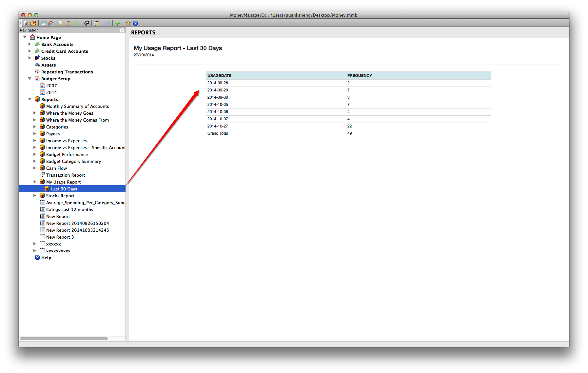Viewport: 588px width, 373px height.
Task: Open the payee organizer person icon
Action: point(69,23)
